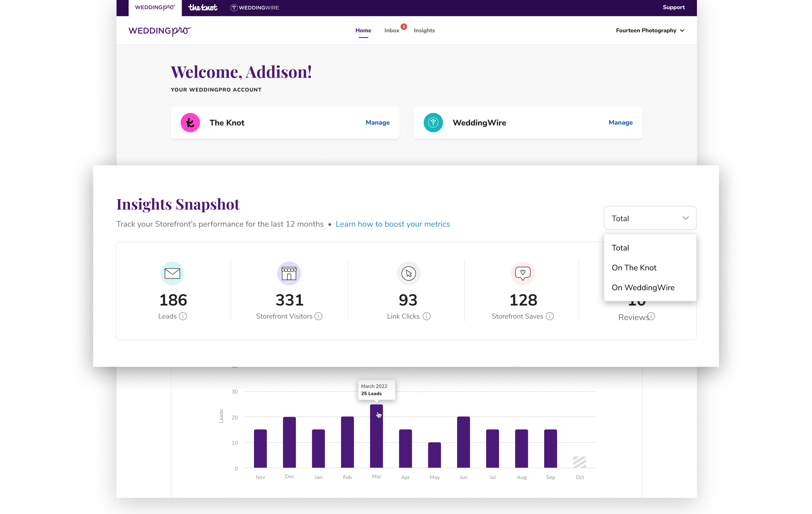
Task: Click the Welcome, Addison! heading
Action: (x=241, y=72)
